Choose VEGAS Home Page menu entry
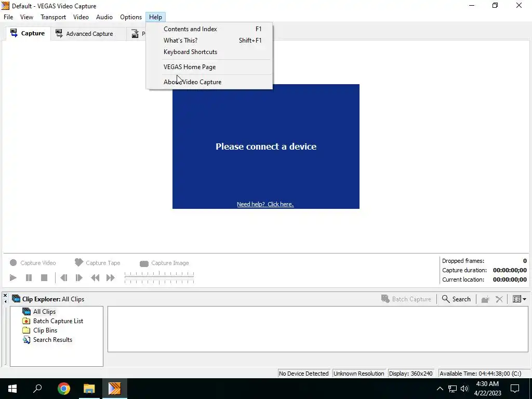The image size is (532, 399). pos(209,67)
